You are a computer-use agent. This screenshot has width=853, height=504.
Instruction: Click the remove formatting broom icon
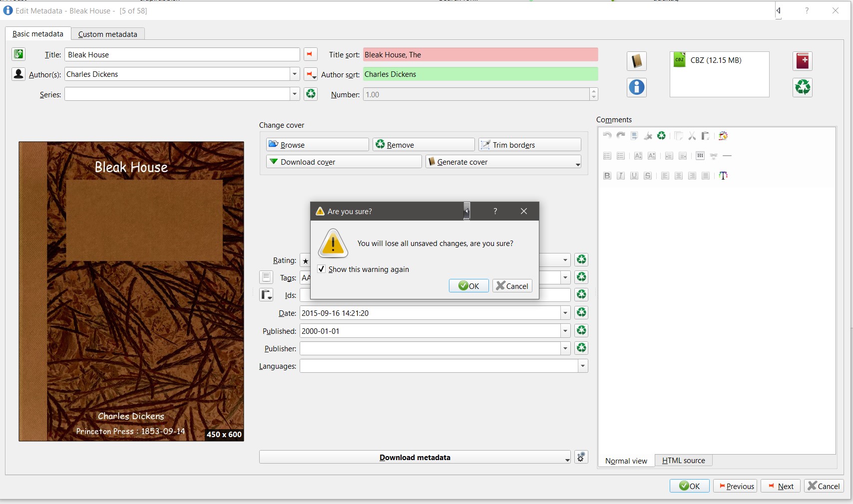648,136
